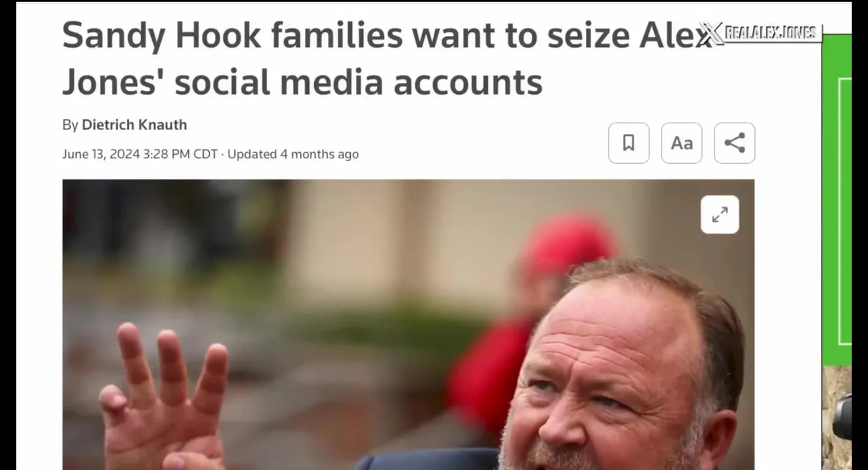Open author Dietrich Knauth's profile link

[134, 125]
